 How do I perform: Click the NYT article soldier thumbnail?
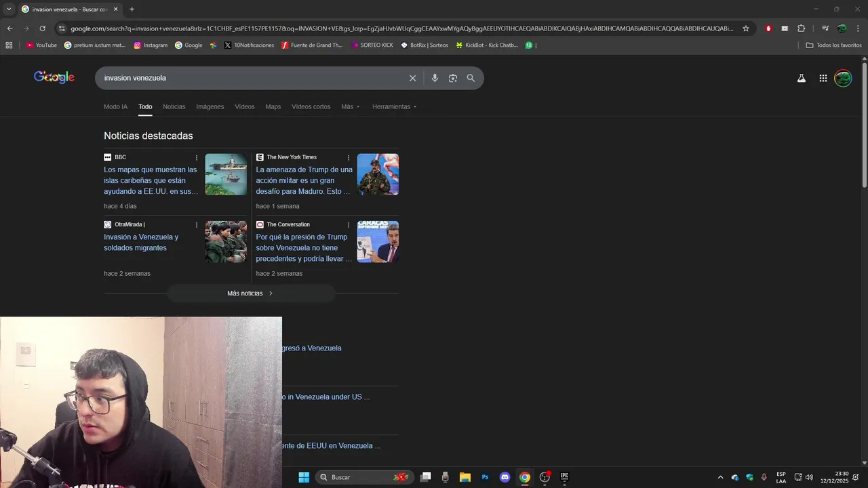(x=378, y=174)
